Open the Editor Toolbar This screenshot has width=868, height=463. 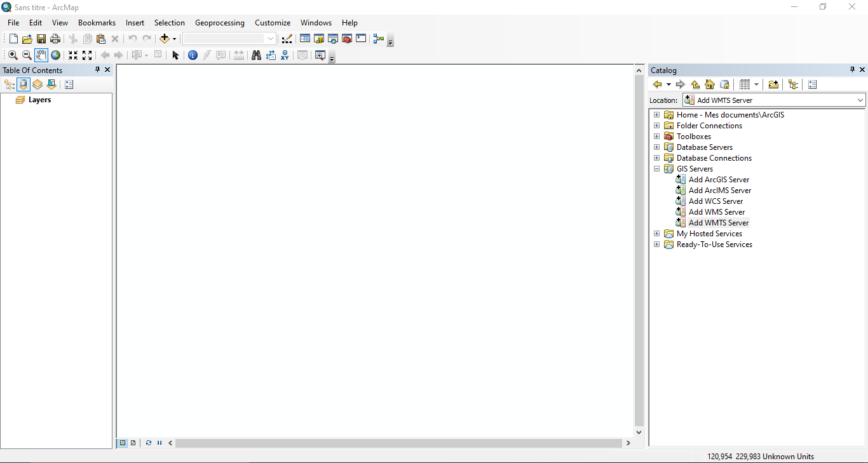287,39
